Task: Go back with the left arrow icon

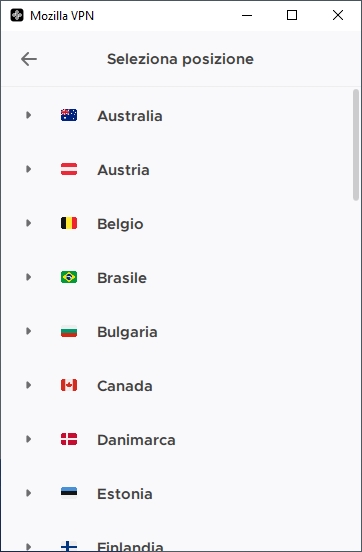Action: 29,59
